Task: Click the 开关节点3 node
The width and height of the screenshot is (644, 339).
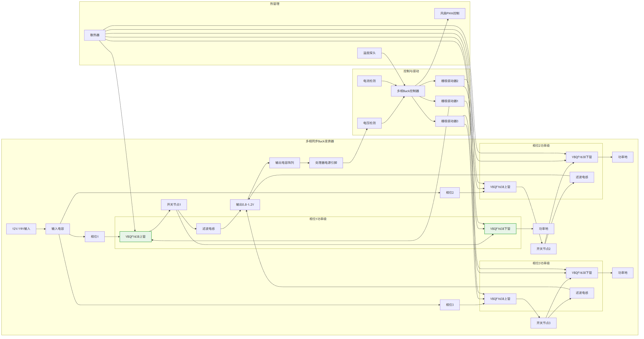Action: 543,323
